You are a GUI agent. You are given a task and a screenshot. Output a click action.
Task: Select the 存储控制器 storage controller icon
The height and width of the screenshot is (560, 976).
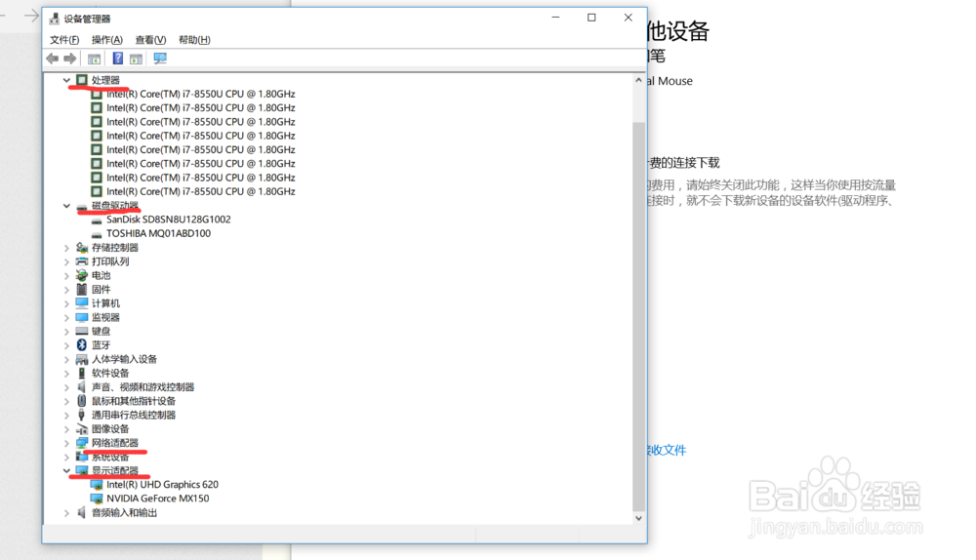82,248
